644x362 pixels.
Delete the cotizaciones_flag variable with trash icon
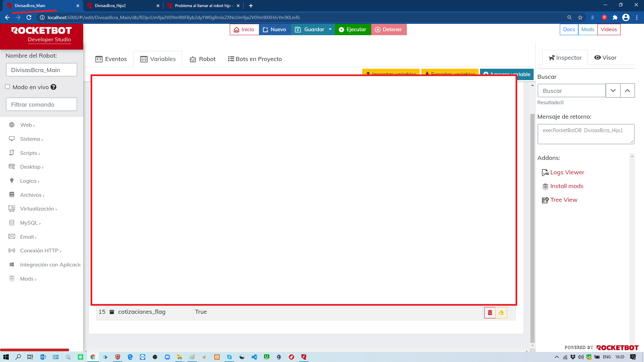pos(490,312)
